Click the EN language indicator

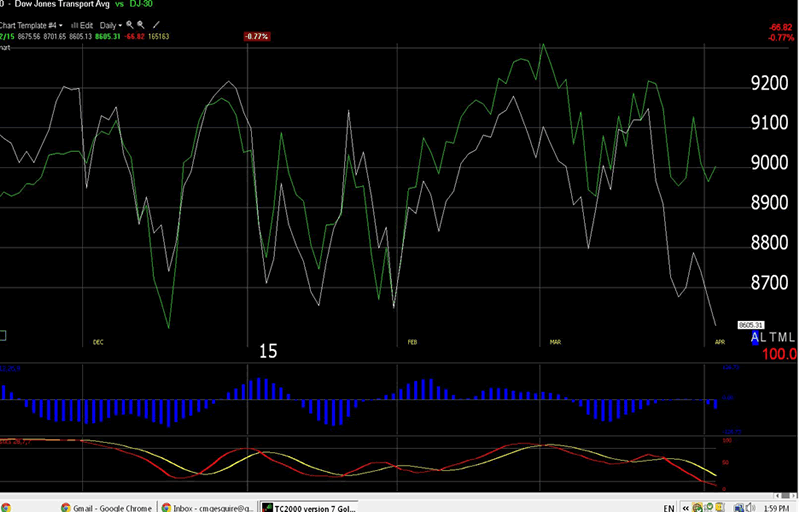tap(667, 507)
